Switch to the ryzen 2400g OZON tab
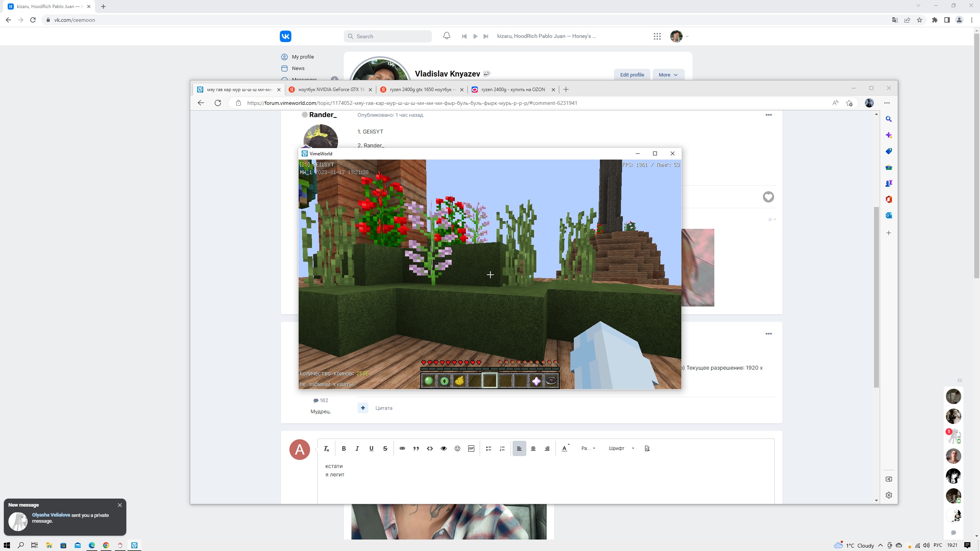The height and width of the screenshot is (551, 980). pos(513,90)
